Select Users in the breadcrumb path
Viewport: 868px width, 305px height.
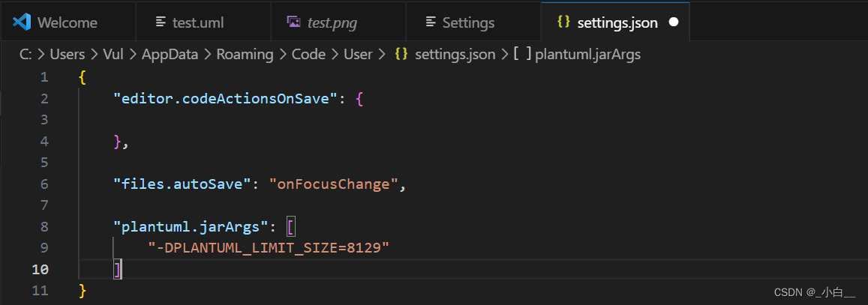pyautogui.click(x=68, y=54)
